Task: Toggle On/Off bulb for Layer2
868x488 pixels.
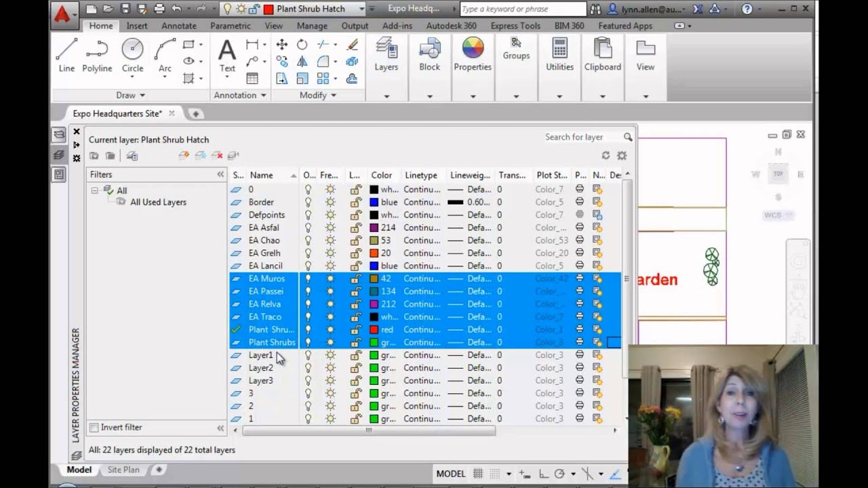Action: pos(308,368)
